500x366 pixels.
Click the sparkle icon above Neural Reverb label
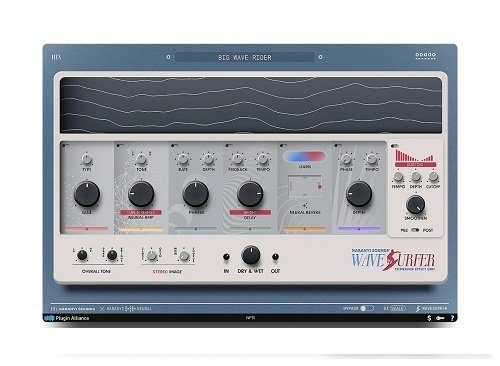point(304,206)
